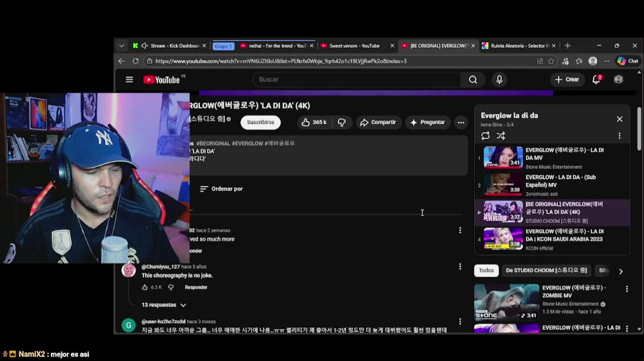This screenshot has height=361, width=644.
Task: Switch to neihai - I'm the trend tab
Action: 277,46
